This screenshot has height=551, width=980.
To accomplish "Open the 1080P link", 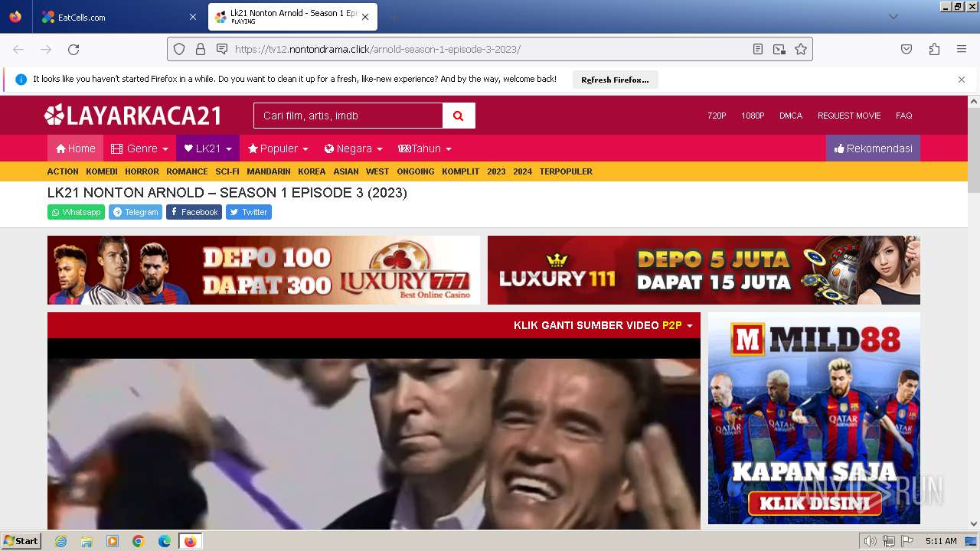I will coord(753,116).
